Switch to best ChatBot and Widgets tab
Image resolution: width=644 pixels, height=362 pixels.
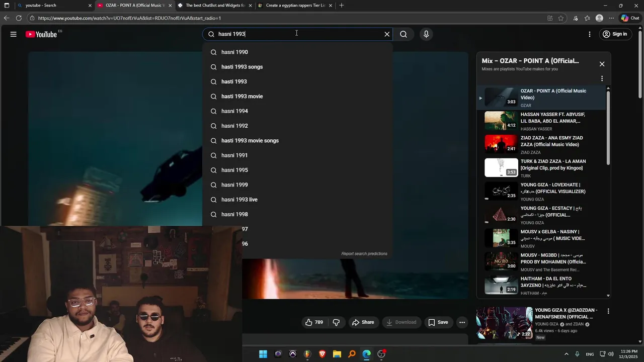tap(214, 6)
